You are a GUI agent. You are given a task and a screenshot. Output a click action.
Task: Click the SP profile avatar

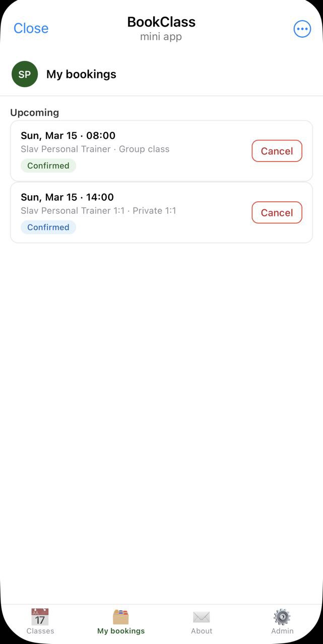[x=24, y=74]
